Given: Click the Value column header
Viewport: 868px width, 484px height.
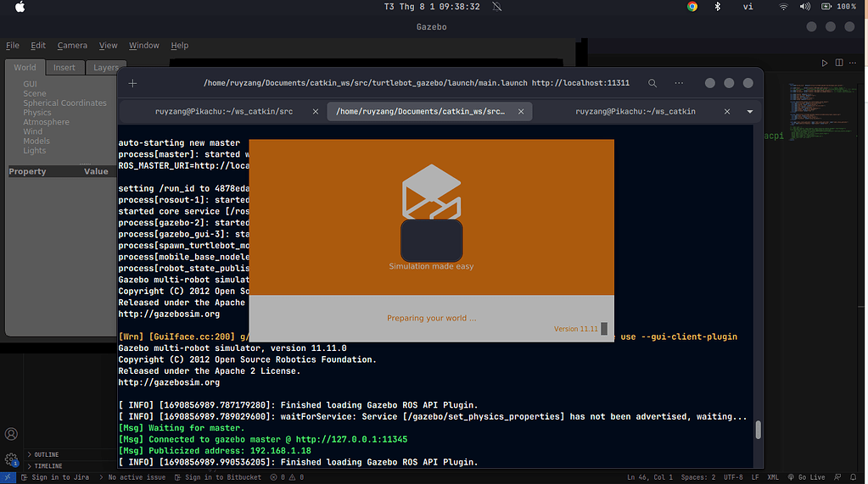Looking at the screenshot, I should 97,171.
